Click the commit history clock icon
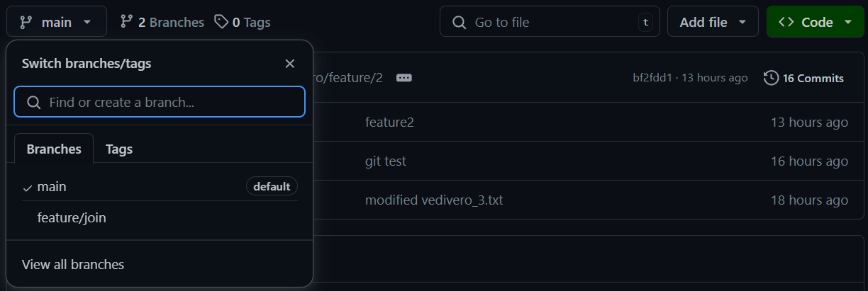Viewport: 868px width, 291px height. coord(771,78)
